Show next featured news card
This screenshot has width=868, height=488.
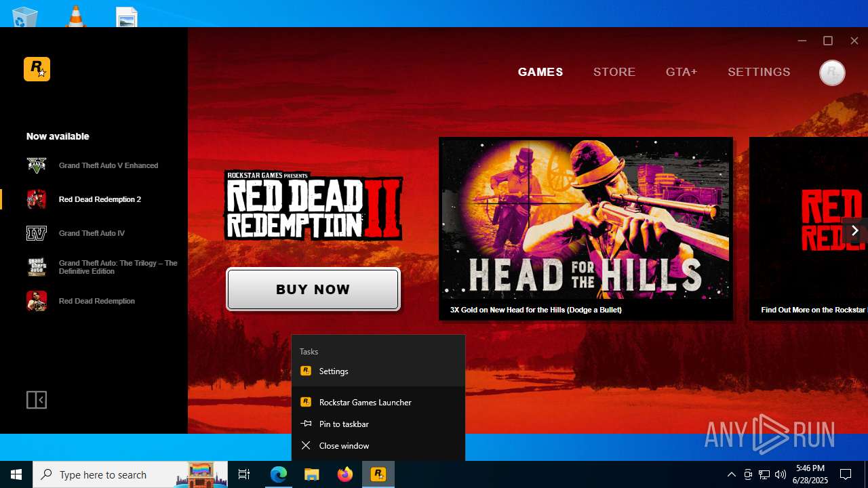(x=854, y=230)
